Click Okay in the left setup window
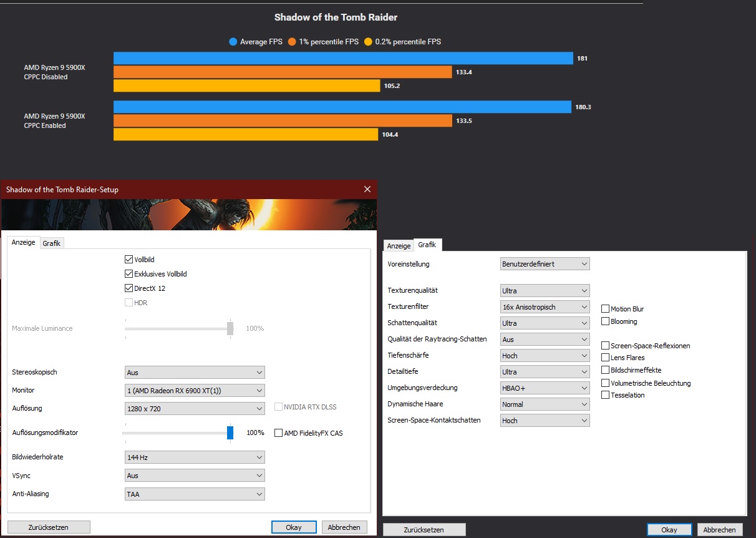 click(x=294, y=527)
